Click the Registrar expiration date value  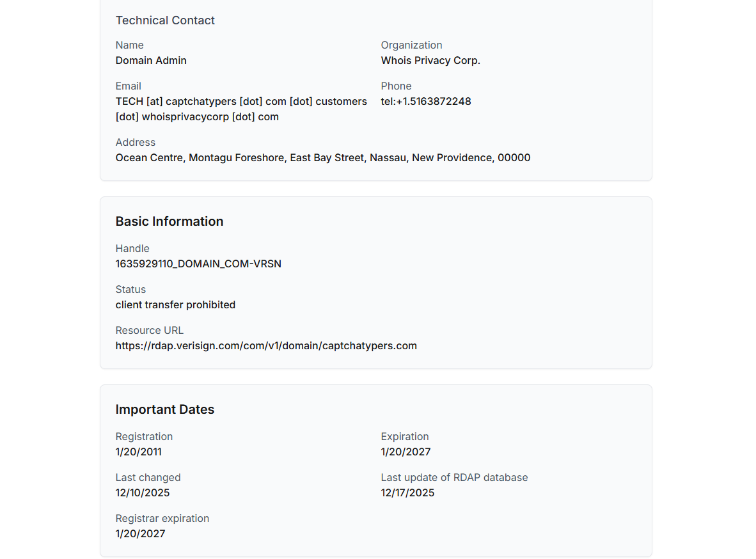[x=140, y=534]
